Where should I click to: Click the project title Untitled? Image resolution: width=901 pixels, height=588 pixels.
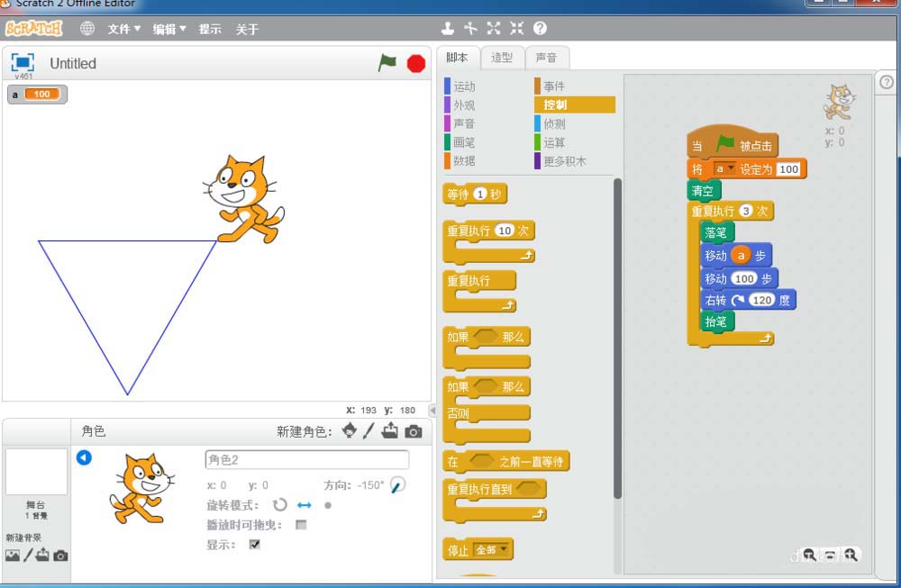point(73,63)
